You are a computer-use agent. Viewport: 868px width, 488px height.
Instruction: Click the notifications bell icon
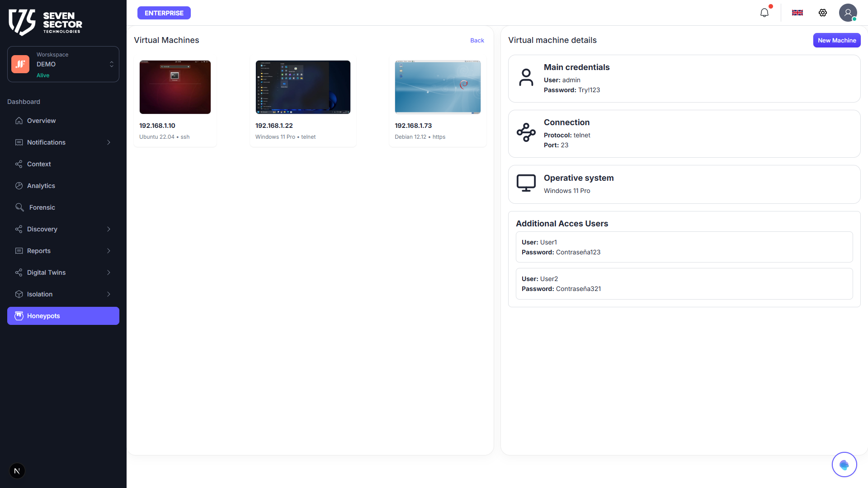(x=764, y=13)
